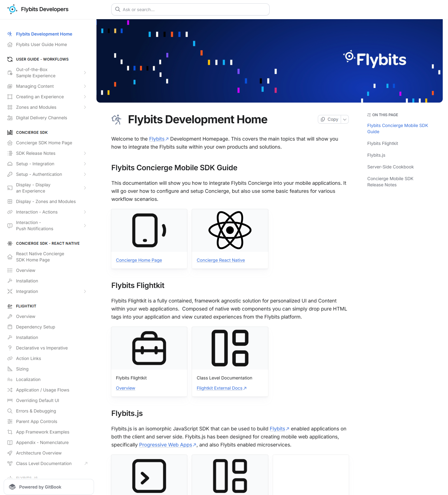Click the Sizing ruler icon
The width and height of the screenshot is (448, 495).
pyautogui.click(x=10, y=369)
